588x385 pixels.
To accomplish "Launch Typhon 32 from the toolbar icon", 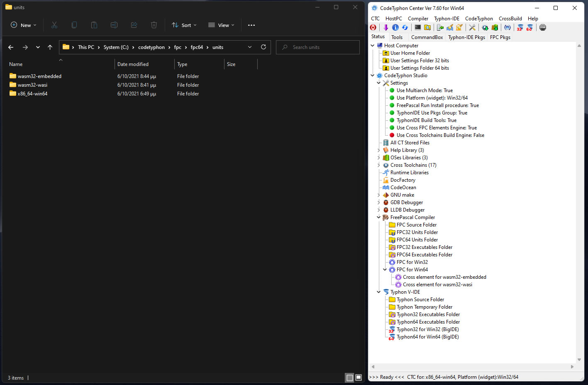I will click(520, 27).
